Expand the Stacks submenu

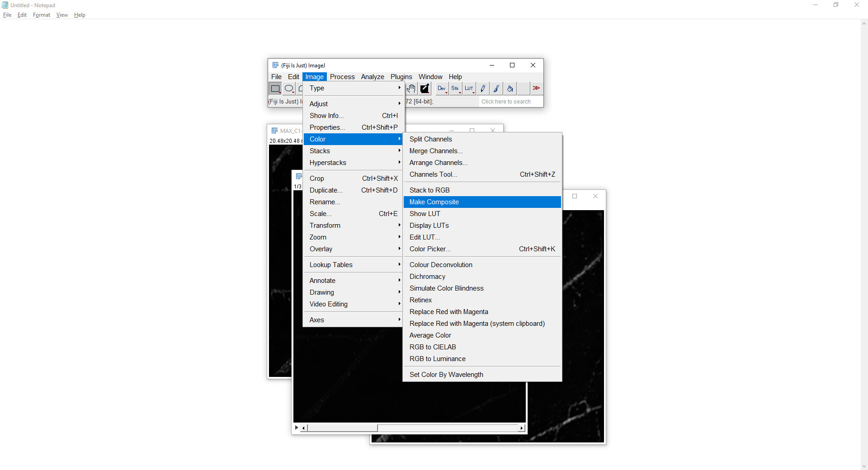354,151
